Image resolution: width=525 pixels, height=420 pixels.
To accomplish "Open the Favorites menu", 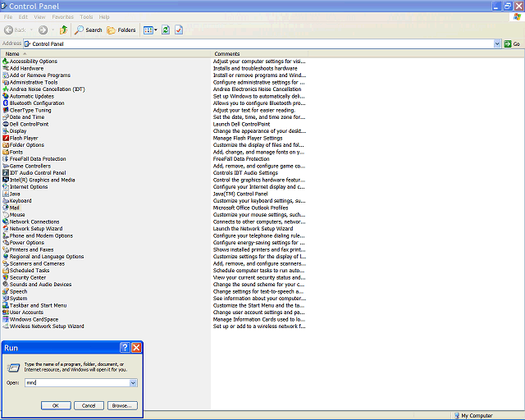I will [x=62, y=17].
